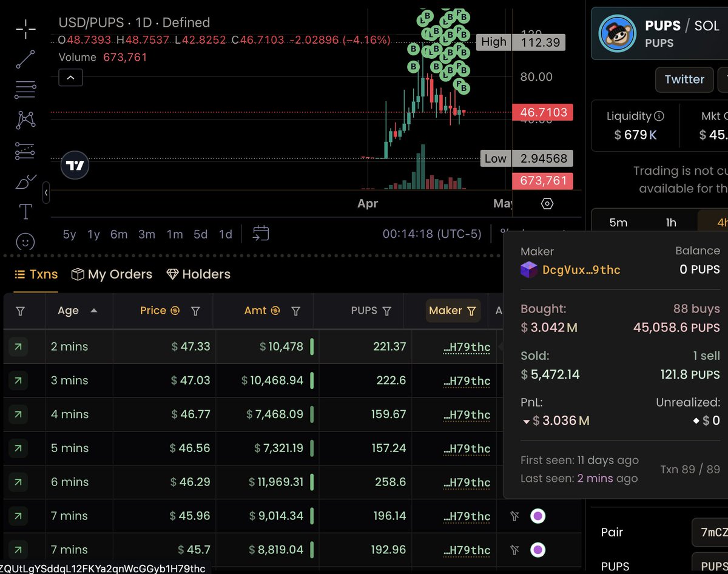Set chart range to 1y
This screenshot has width=728, height=574.
point(93,234)
